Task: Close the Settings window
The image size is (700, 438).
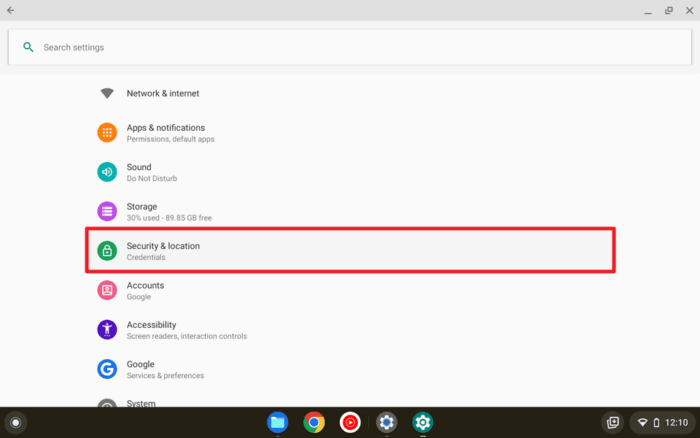Action: pos(689,10)
